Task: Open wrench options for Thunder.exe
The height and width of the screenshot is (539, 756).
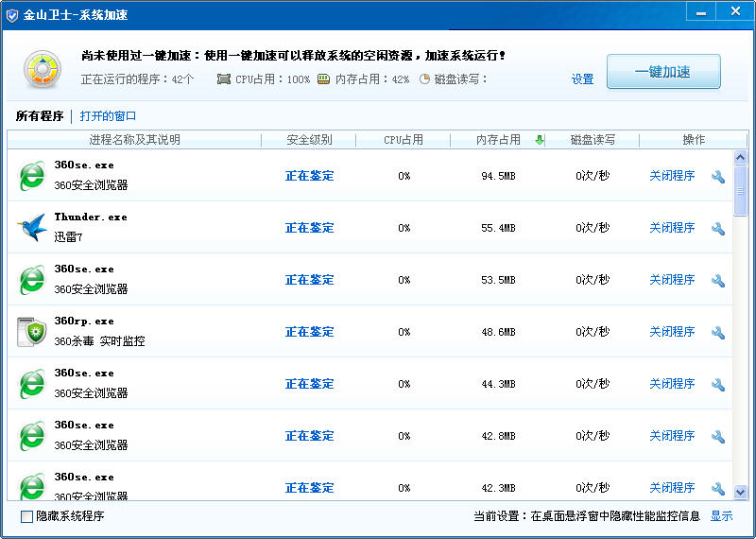Action: pyautogui.click(x=718, y=229)
